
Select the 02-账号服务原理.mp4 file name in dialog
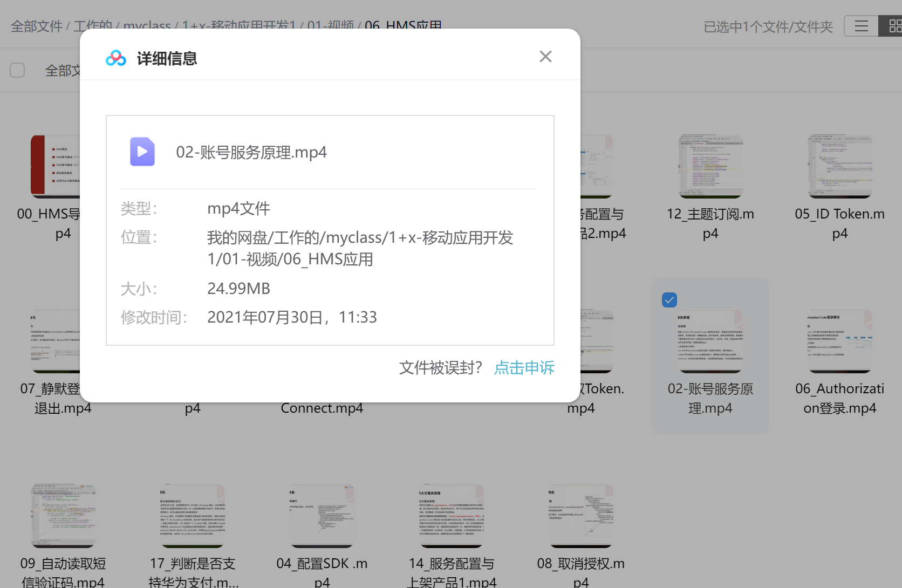tap(251, 152)
